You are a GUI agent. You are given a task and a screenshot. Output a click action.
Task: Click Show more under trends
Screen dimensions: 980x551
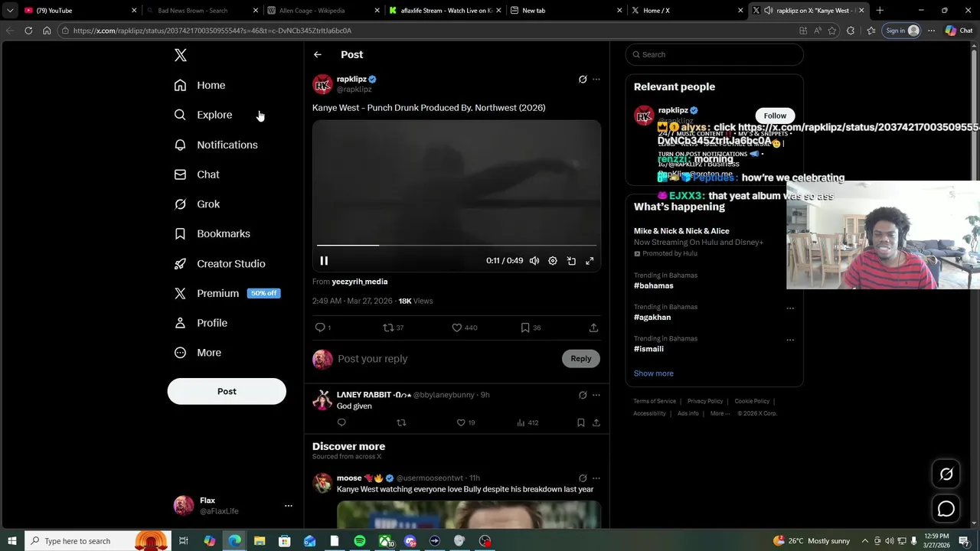pos(654,373)
